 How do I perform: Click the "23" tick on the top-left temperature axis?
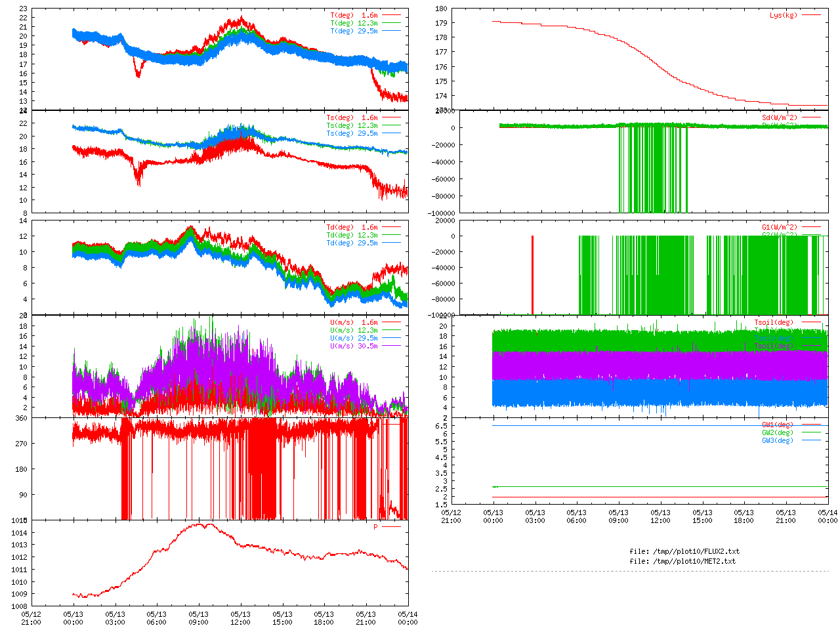click(23, 9)
